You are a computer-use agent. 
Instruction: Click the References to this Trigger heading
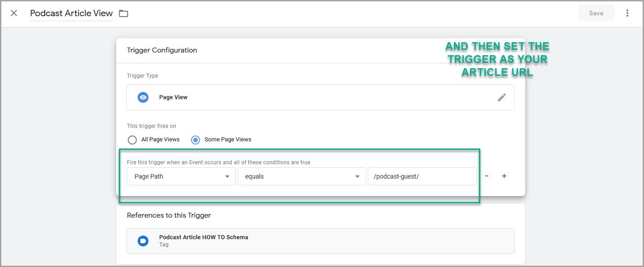169,215
